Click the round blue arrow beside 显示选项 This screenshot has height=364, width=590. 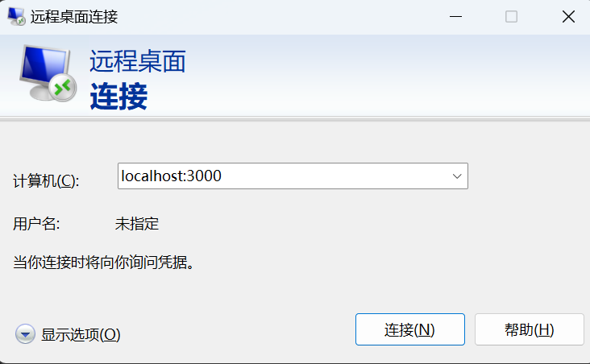(25, 334)
